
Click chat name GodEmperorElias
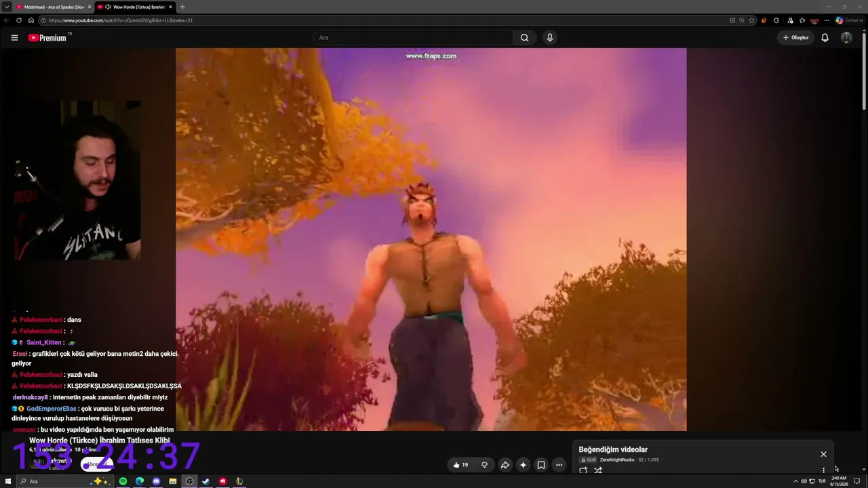[52, 409]
